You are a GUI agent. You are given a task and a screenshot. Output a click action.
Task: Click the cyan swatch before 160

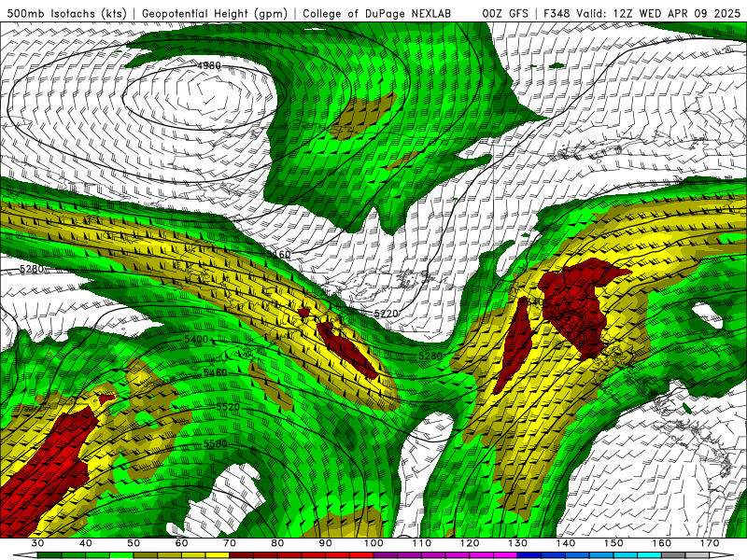pos(649,555)
